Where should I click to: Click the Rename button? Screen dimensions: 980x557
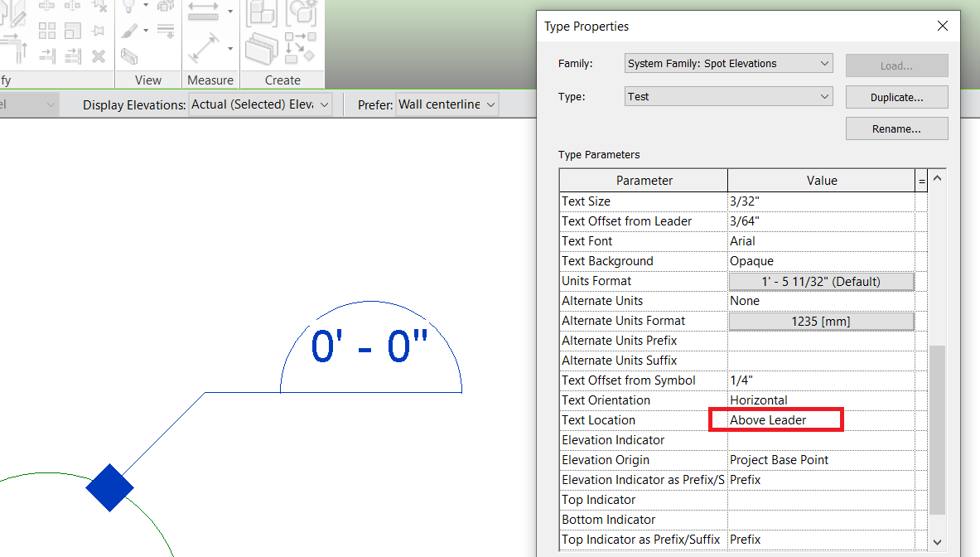point(896,128)
